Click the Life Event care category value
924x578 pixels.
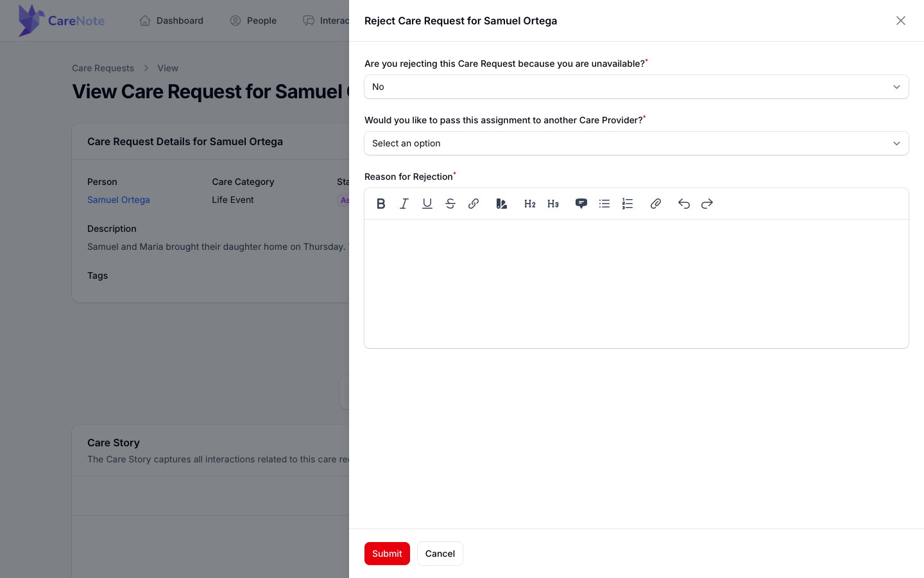(x=233, y=200)
